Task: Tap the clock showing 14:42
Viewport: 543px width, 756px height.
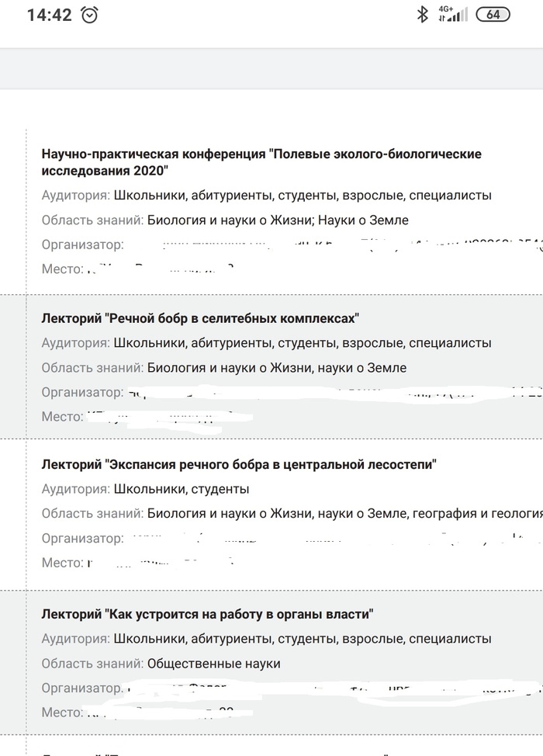Action: tap(49, 15)
